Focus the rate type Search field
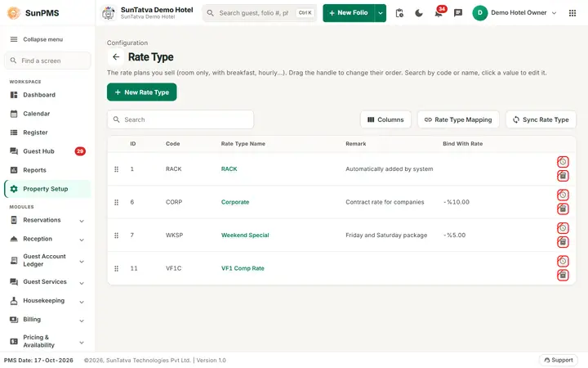 pos(180,119)
